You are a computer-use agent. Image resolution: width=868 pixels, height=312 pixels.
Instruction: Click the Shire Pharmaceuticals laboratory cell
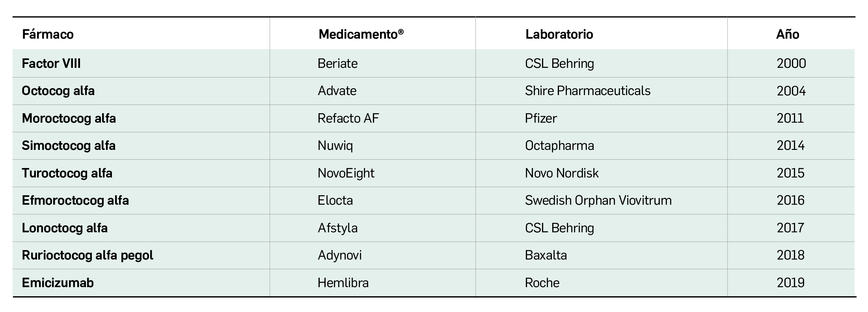587,91
